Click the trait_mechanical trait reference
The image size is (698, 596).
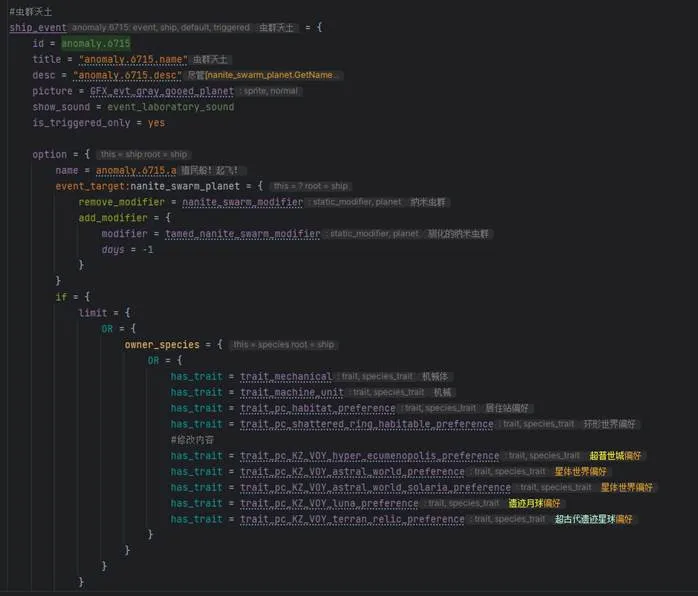pyautogui.click(x=286, y=377)
